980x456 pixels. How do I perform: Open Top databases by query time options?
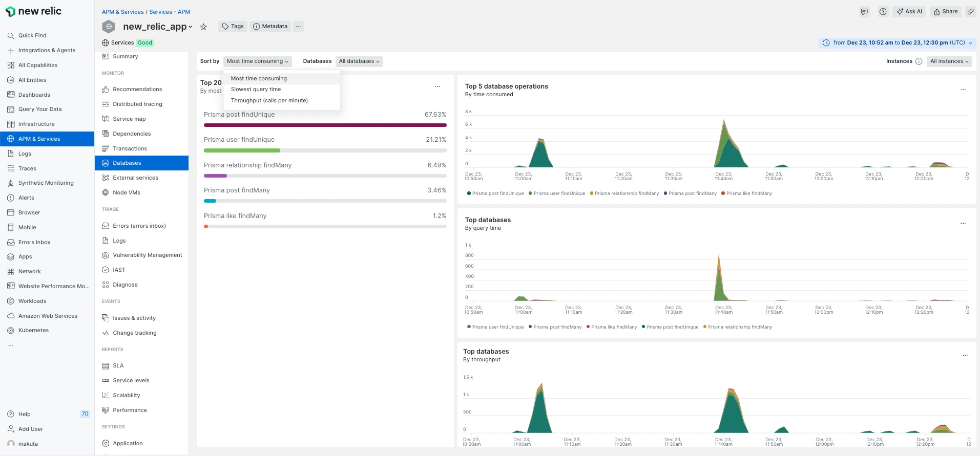pos(963,223)
